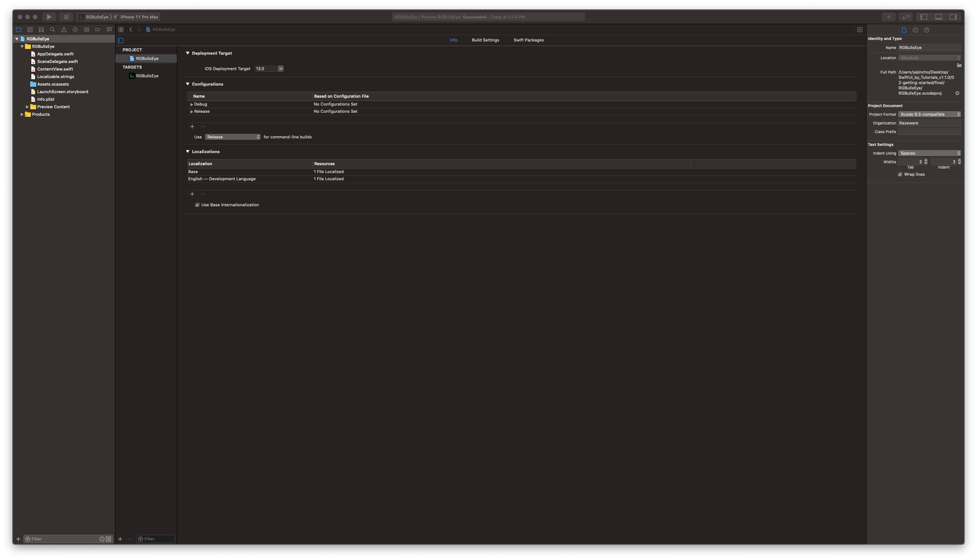Click the Library plus button
Screen dimensions: 977x560
coord(888,17)
